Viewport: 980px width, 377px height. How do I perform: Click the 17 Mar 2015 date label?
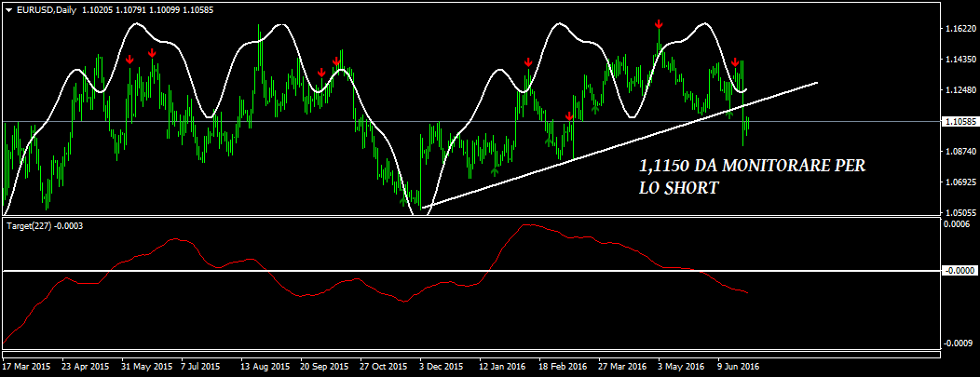[x=28, y=366]
